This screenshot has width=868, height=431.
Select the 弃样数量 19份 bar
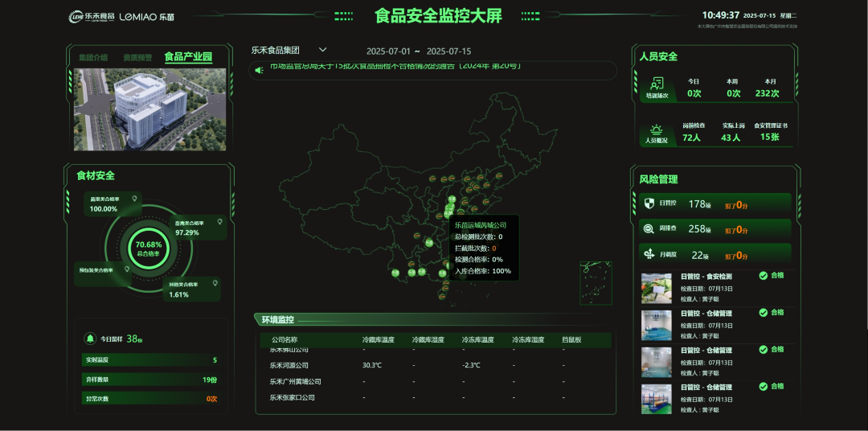[x=150, y=380]
